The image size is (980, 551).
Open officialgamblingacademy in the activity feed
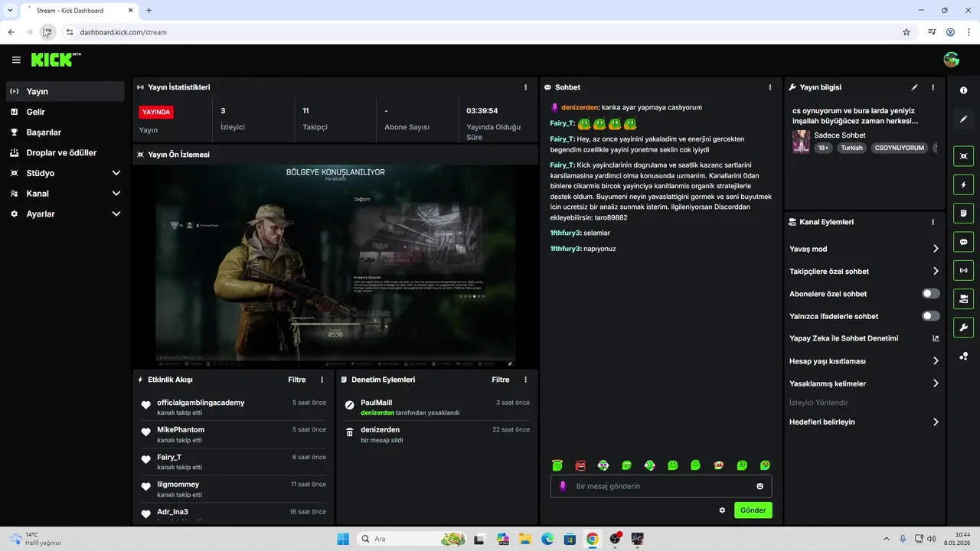point(201,403)
